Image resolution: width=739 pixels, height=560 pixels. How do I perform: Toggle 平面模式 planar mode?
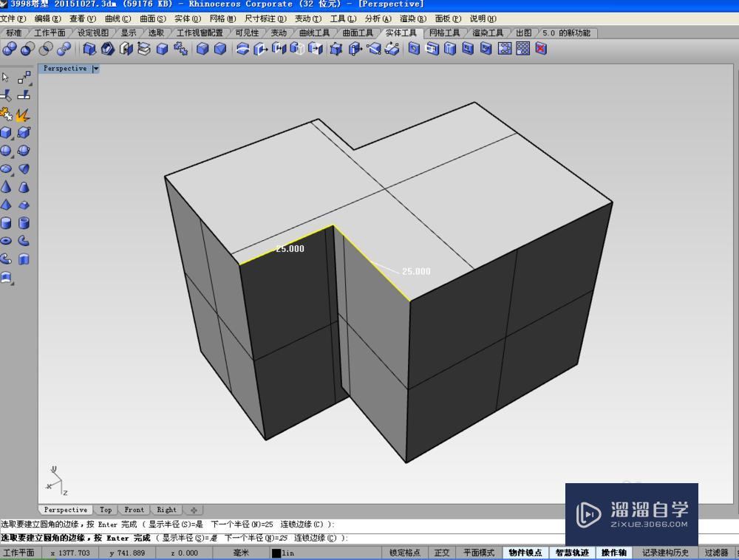(479, 553)
